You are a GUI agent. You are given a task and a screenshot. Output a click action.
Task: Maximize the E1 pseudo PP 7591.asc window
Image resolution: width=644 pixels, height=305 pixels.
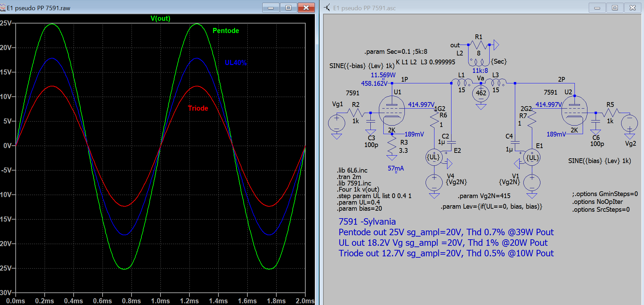(615, 7)
